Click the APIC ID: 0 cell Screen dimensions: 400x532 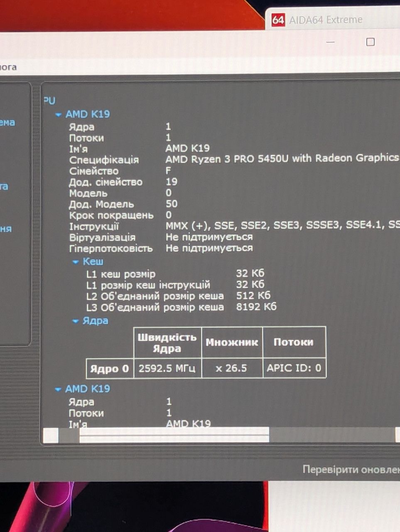pyautogui.click(x=294, y=368)
